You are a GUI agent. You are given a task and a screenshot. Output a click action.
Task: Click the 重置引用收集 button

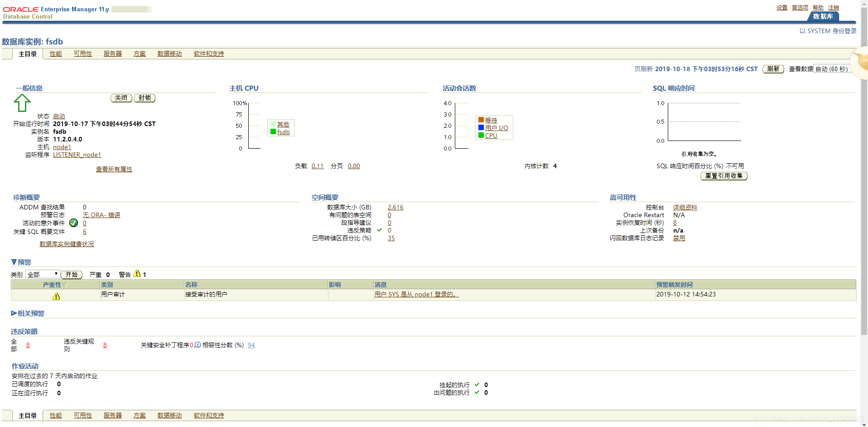[x=724, y=176]
